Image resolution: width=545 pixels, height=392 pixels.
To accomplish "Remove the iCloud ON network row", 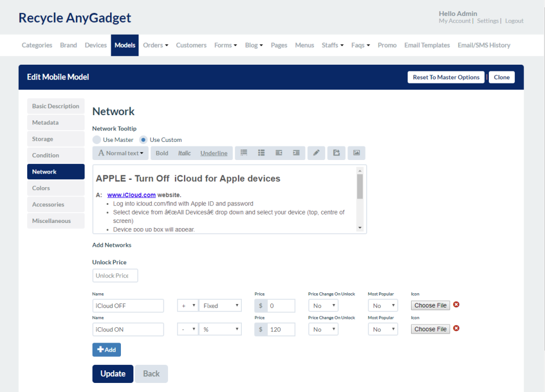I will coord(456,328).
